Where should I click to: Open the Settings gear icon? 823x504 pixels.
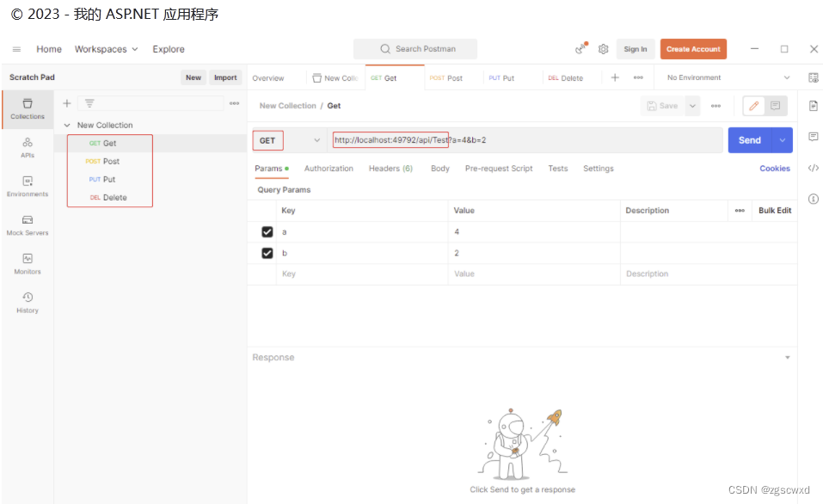(603, 49)
